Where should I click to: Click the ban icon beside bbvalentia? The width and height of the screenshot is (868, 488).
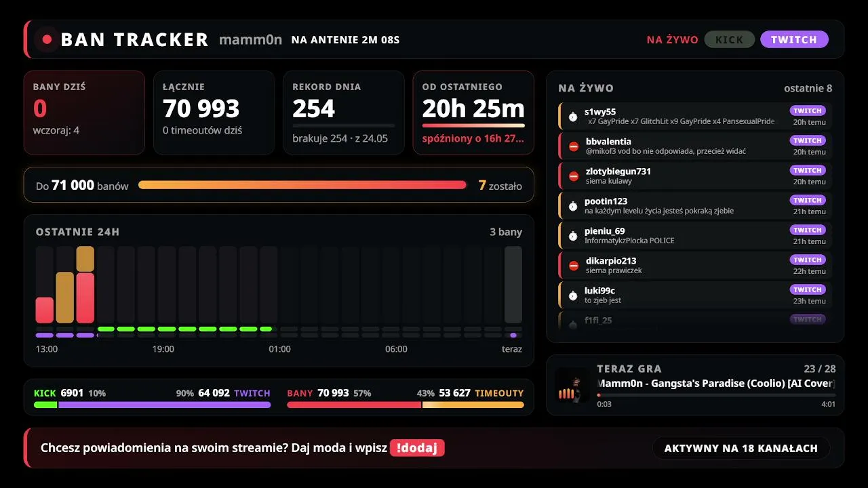pos(574,146)
